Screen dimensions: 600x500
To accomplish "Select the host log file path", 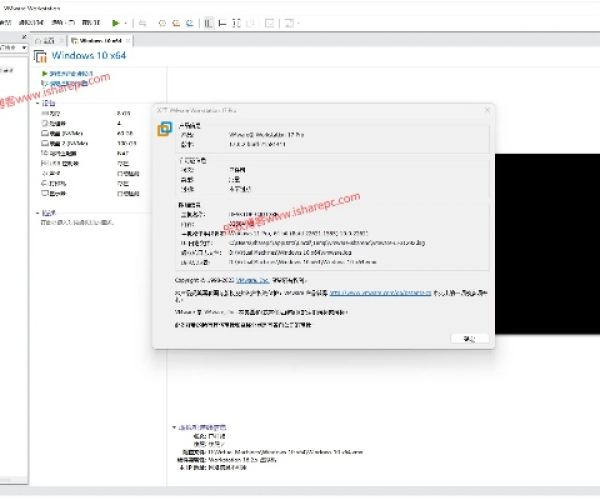I will click(x=327, y=243).
